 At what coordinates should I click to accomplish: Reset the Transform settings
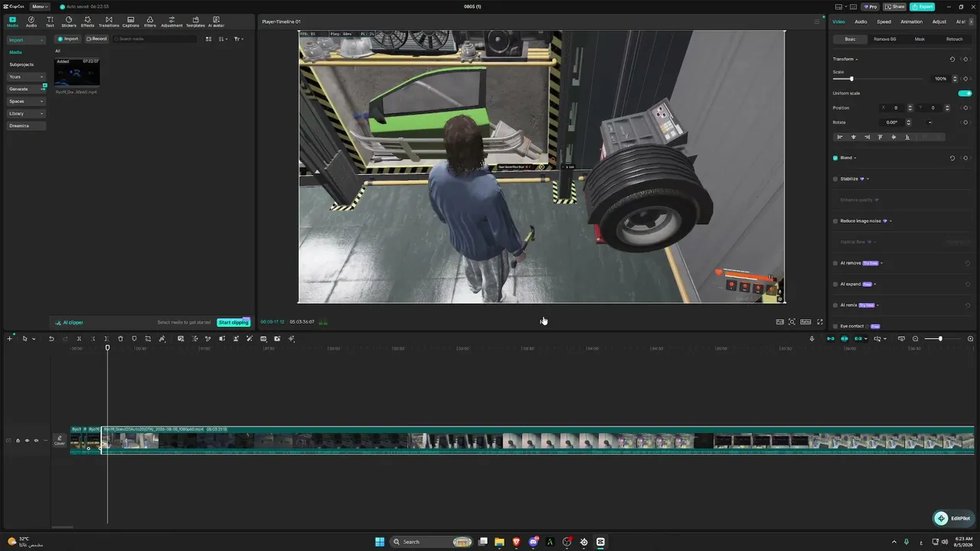tap(952, 59)
